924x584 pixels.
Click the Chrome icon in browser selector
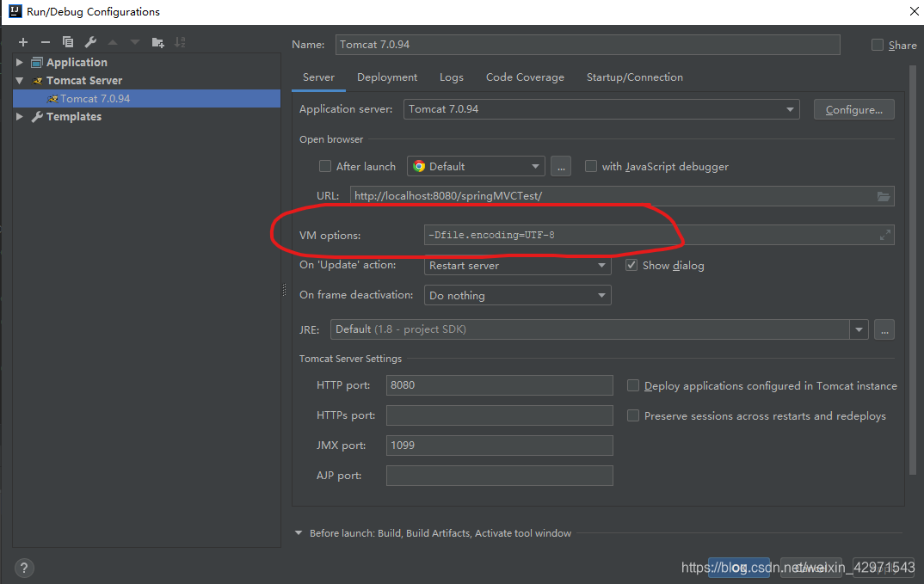[x=419, y=166]
